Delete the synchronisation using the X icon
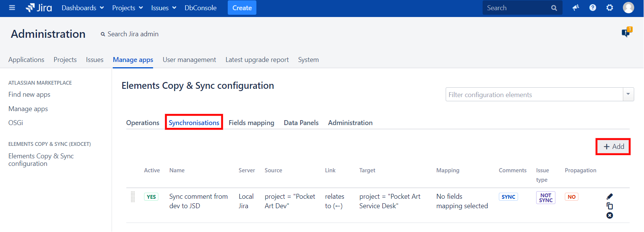 610,215
